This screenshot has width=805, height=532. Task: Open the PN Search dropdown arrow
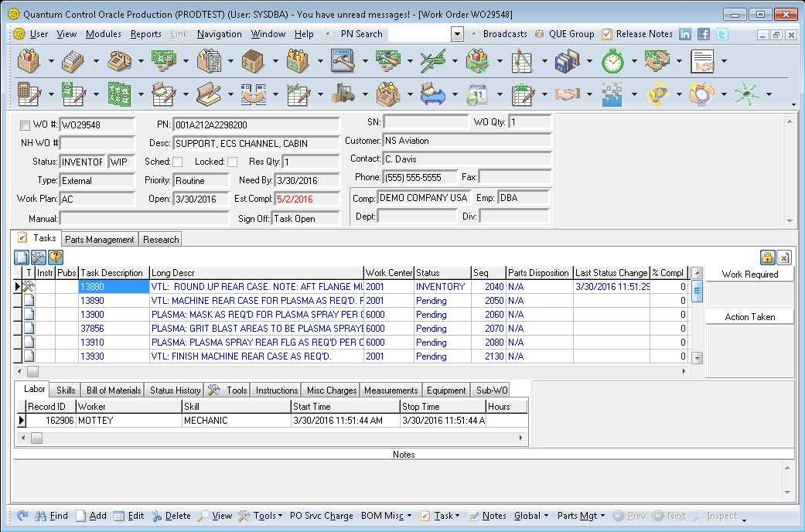coord(457,33)
